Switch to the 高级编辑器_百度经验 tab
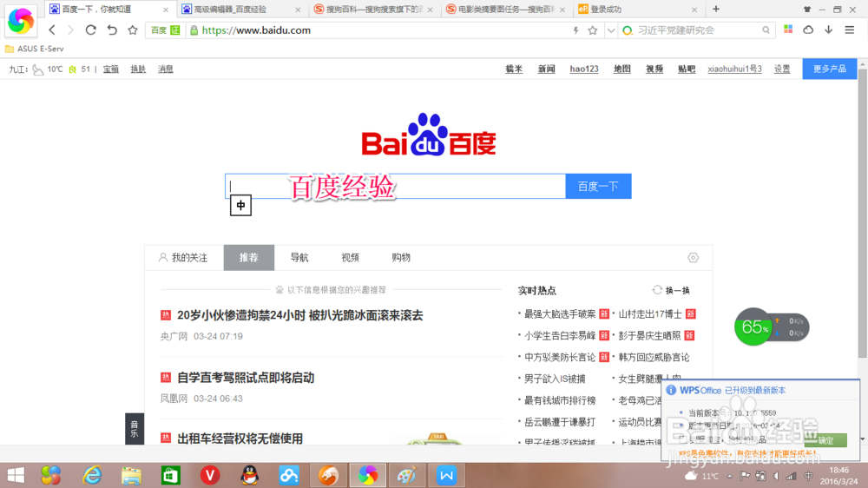868x488 pixels. 241,10
